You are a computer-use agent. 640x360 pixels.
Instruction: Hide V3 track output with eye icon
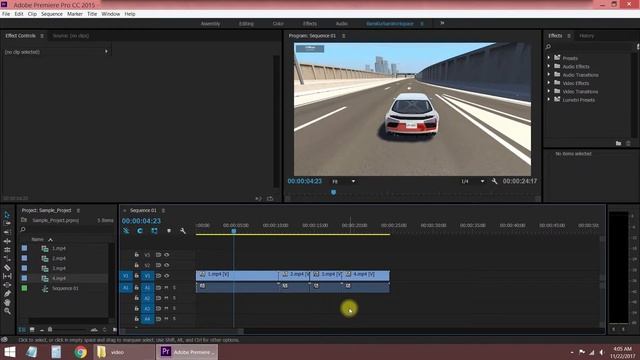(x=167, y=255)
